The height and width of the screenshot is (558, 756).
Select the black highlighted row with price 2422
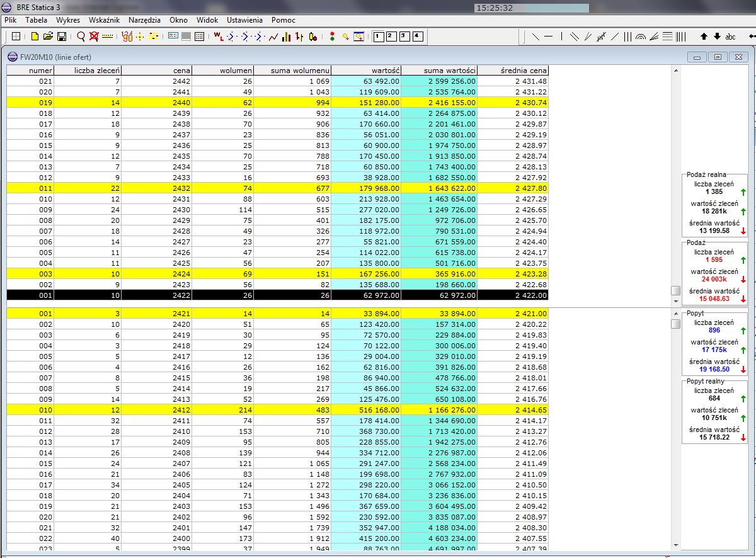point(277,295)
